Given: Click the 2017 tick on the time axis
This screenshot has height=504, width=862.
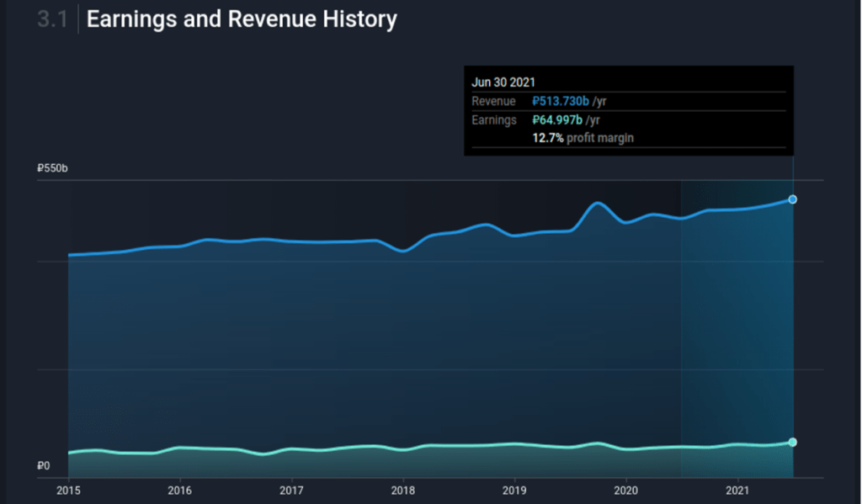Looking at the screenshot, I should [x=291, y=490].
